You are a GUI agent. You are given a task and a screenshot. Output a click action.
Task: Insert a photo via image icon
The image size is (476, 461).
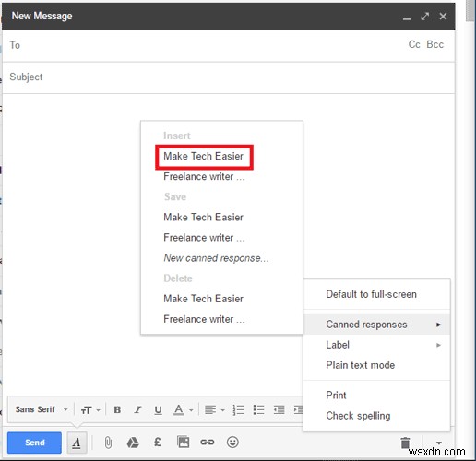click(183, 442)
